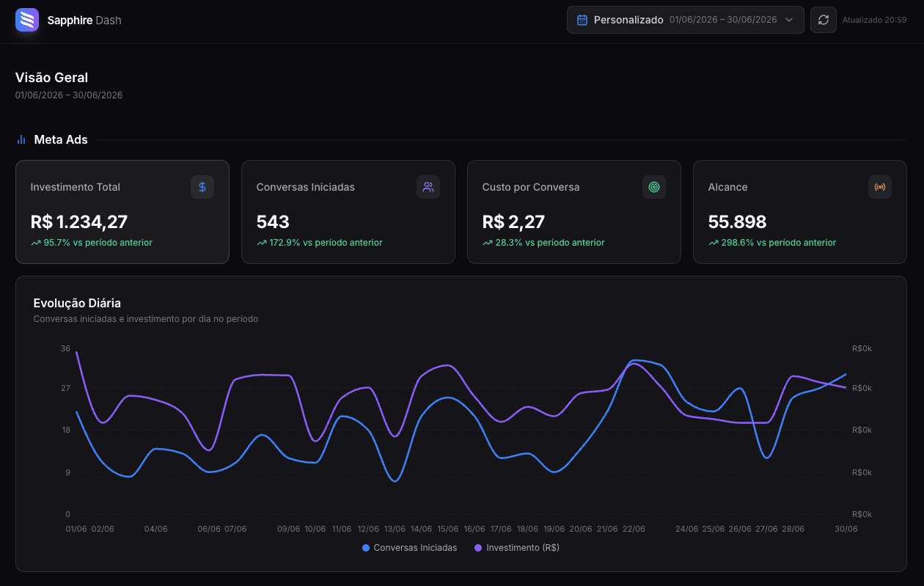The width and height of the screenshot is (924, 586).
Task: Click the 07/06 x-axis date label
Action: point(235,529)
